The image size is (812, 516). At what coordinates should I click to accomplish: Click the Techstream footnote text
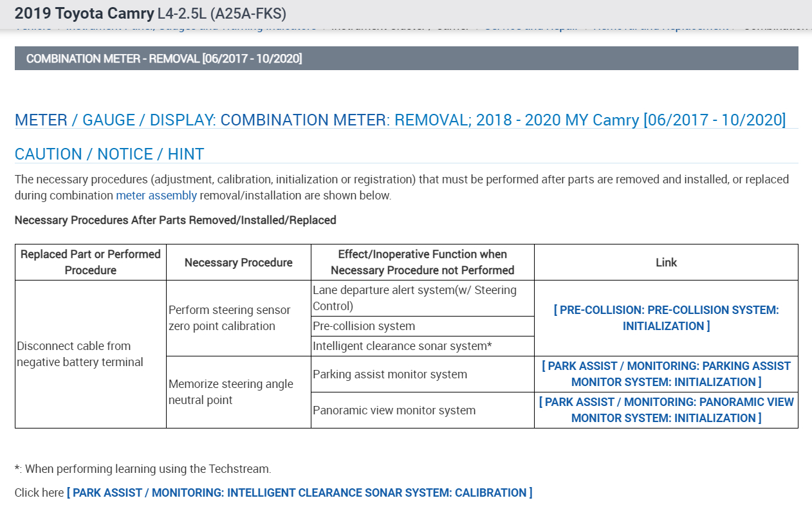(x=143, y=469)
